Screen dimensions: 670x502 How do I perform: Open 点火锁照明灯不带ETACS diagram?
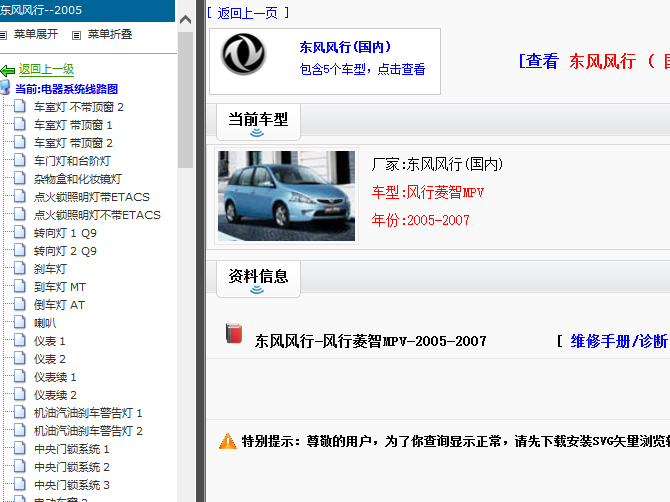(x=97, y=215)
